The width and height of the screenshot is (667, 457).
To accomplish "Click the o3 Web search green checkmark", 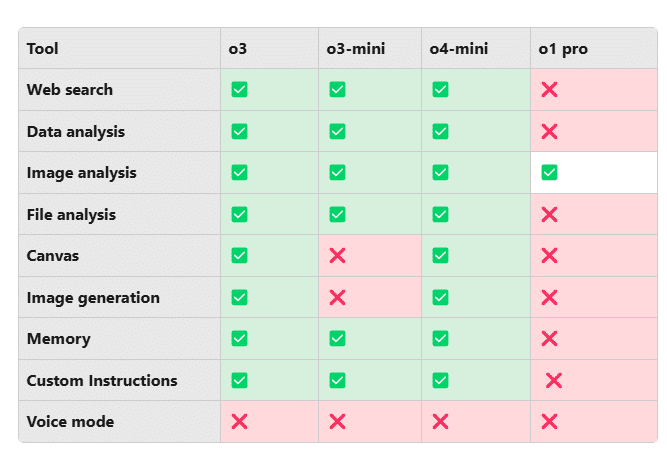I will pyautogui.click(x=239, y=90).
